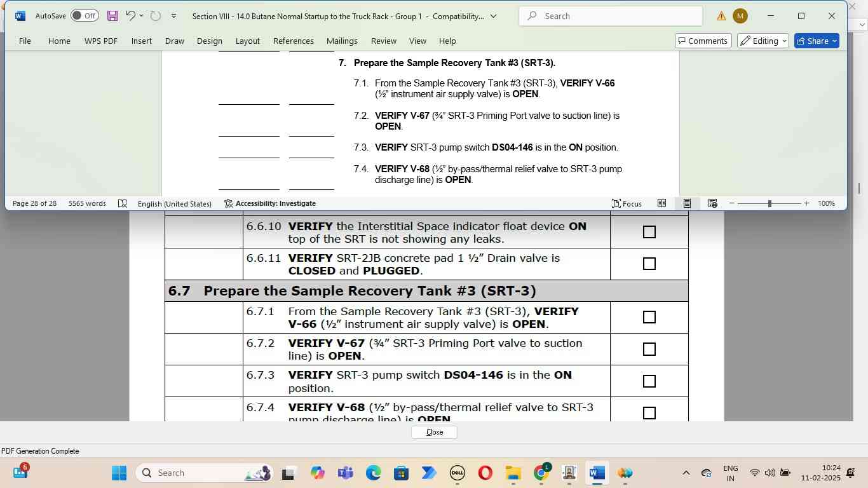Click the zoom slider handle
Image resolution: width=868 pixels, height=488 pixels.
(x=770, y=203)
